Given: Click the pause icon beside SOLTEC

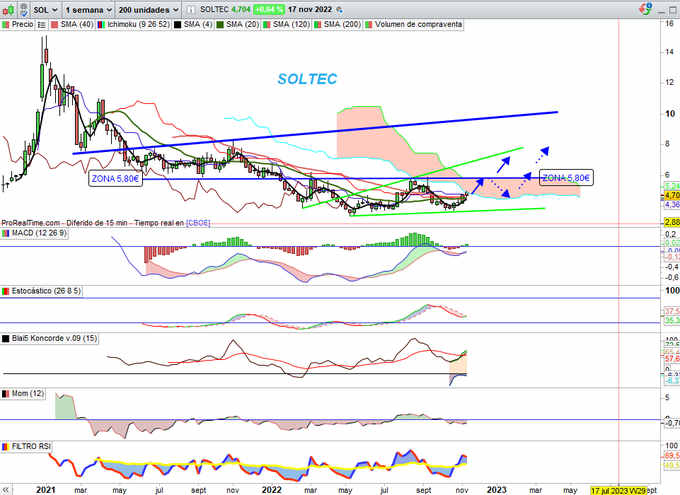Looking at the screenshot, I should [x=190, y=10].
